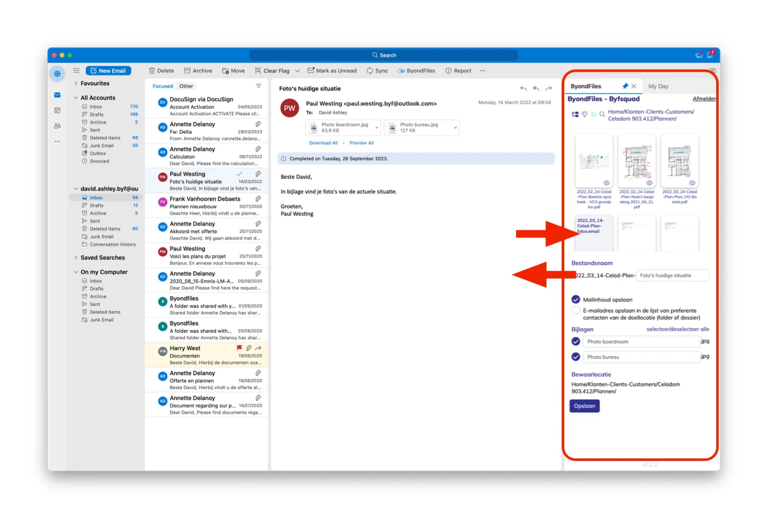The image size is (768, 532).
Task: Click the Bestandsnaam text input field
Action: (x=672, y=275)
